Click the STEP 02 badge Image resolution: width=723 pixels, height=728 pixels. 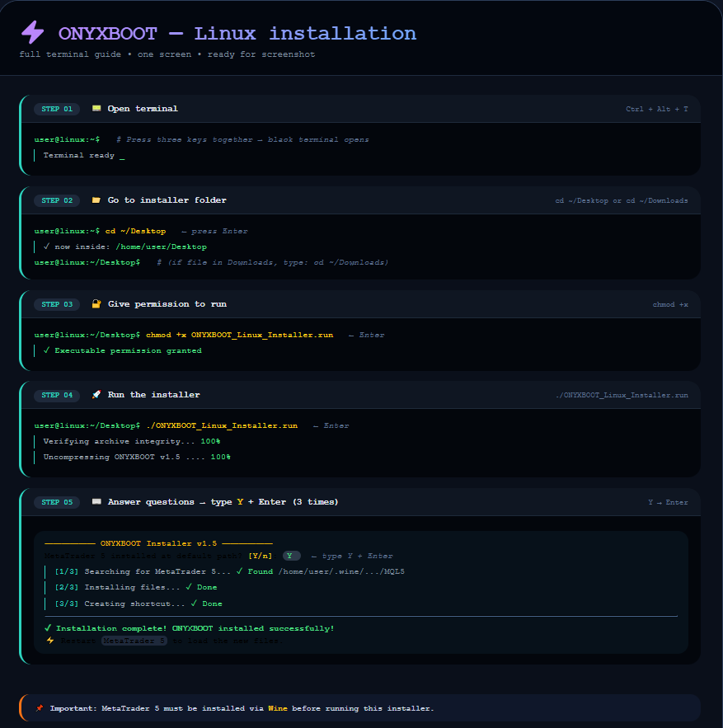coord(57,200)
